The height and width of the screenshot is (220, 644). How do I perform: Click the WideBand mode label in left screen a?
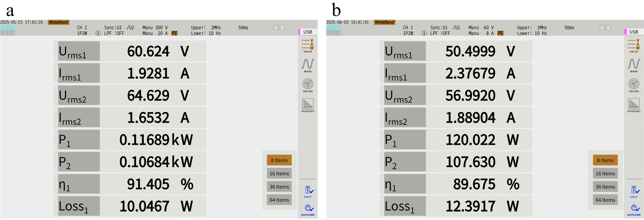(x=58, y=22)
